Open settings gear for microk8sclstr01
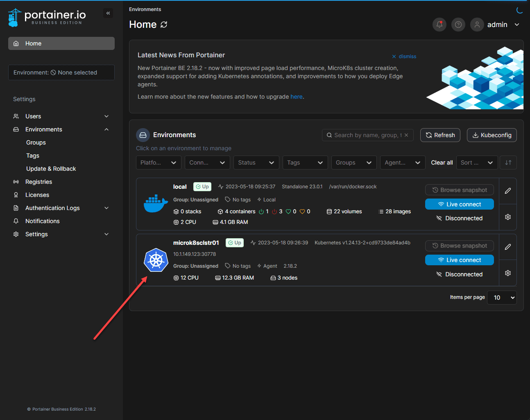 pyautogui.click(x=507, y=273)
